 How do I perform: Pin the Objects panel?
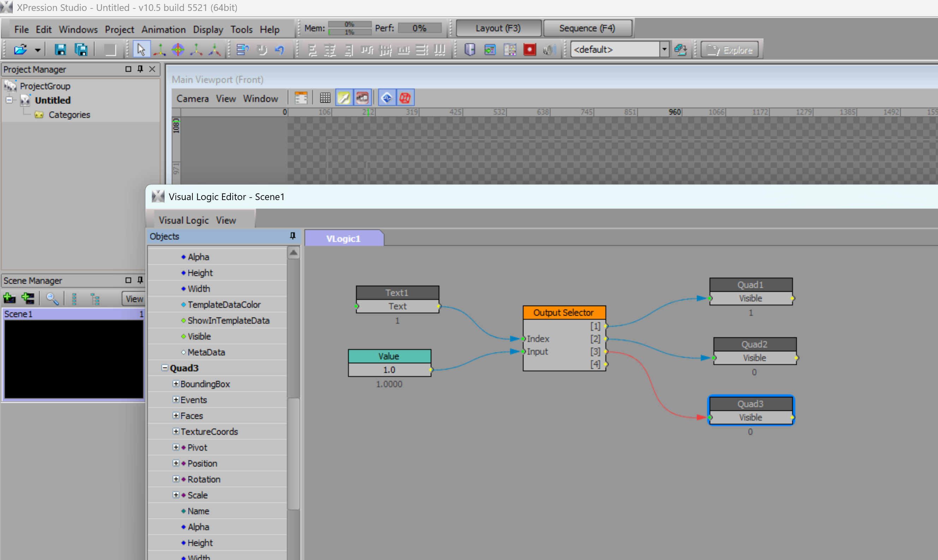293,236
